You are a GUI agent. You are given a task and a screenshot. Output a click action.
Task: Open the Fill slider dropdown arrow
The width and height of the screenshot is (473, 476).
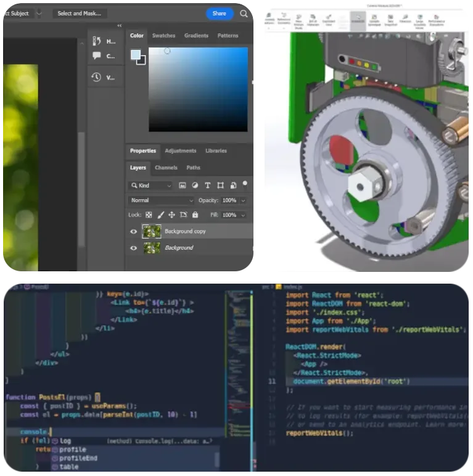[x=243, y=215]
